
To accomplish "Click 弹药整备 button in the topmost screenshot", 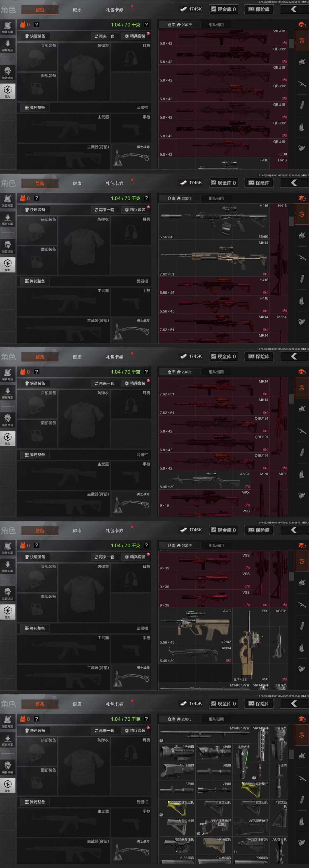I will 36,108.
